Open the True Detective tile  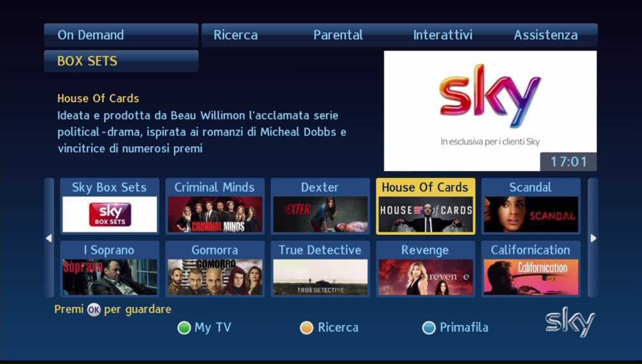click(x=320, y=269)
